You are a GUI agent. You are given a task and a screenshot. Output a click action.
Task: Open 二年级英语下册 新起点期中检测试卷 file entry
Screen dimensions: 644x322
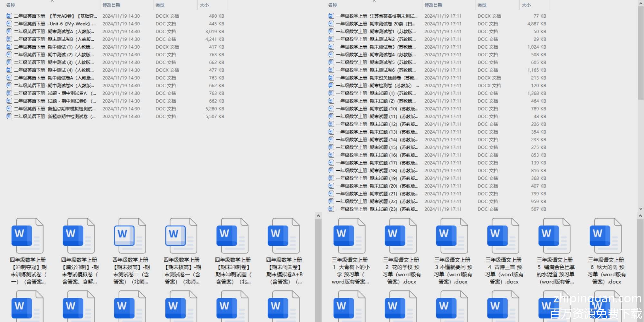coord(55,117)
